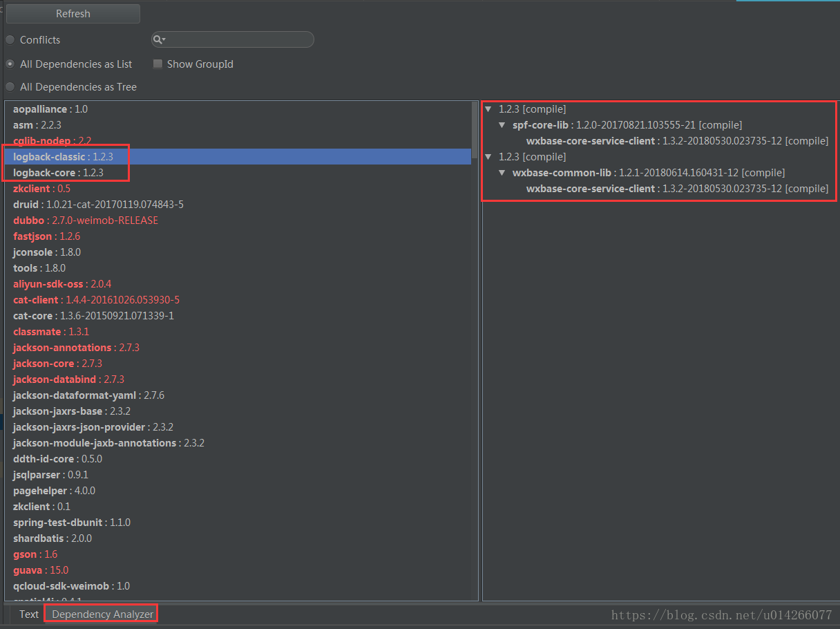840x629 pixels.
Task: Select asm : 2.2.3 entry
Action: pyautogui.click(x=37, y=125)
